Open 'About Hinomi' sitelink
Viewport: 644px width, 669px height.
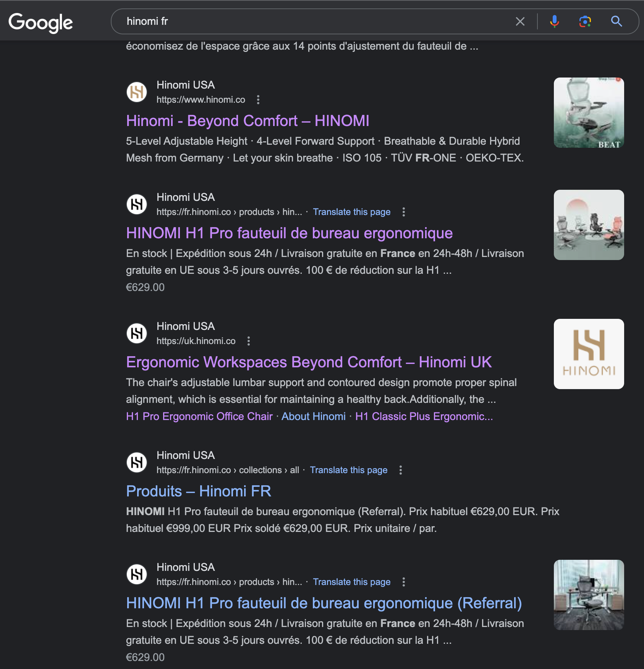coord(313,416)
